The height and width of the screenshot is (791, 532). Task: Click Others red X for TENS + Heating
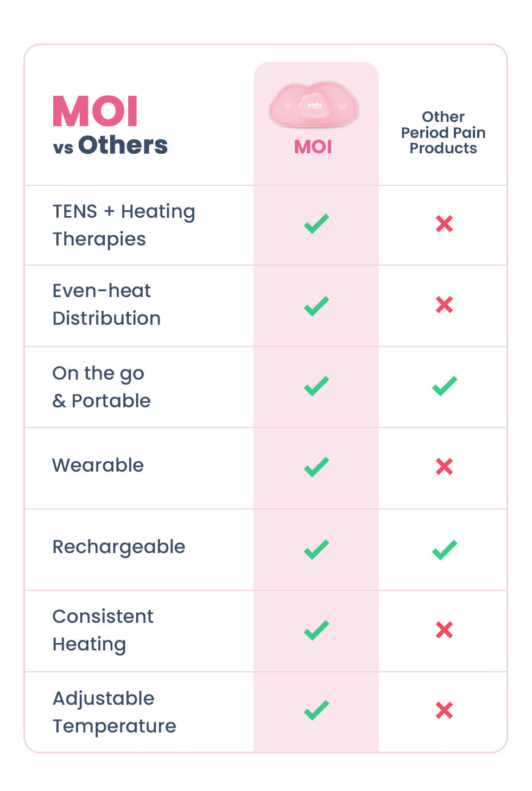point(444,223)
